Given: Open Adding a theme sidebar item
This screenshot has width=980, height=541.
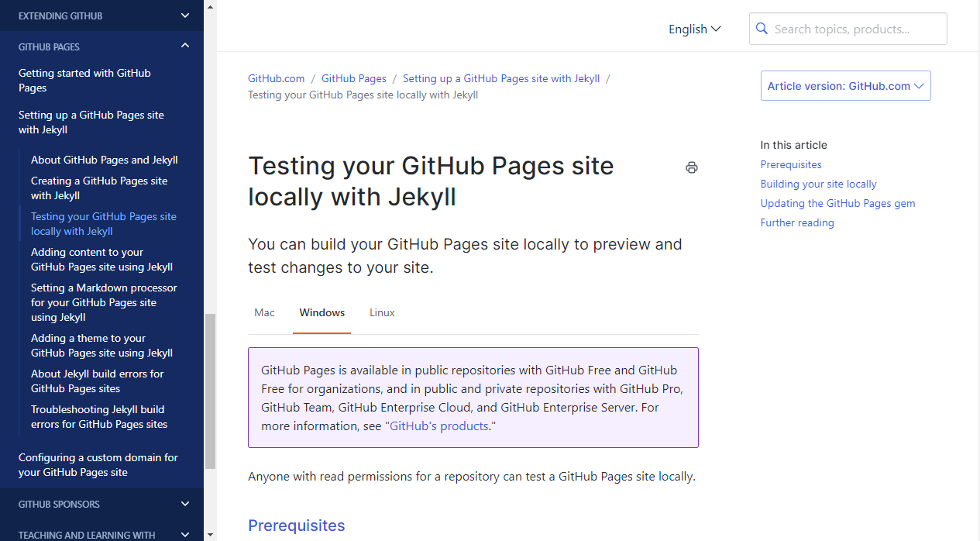Looking at the screenshot, I should [101, 346].
